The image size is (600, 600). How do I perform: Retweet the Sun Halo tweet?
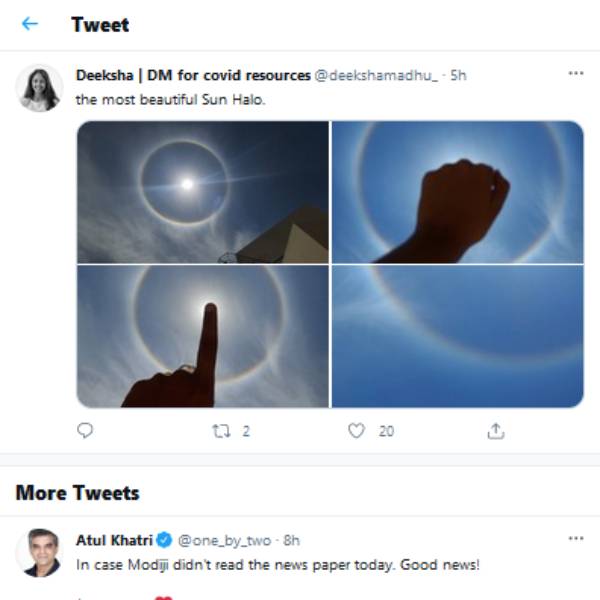click(x=222, y=431)
